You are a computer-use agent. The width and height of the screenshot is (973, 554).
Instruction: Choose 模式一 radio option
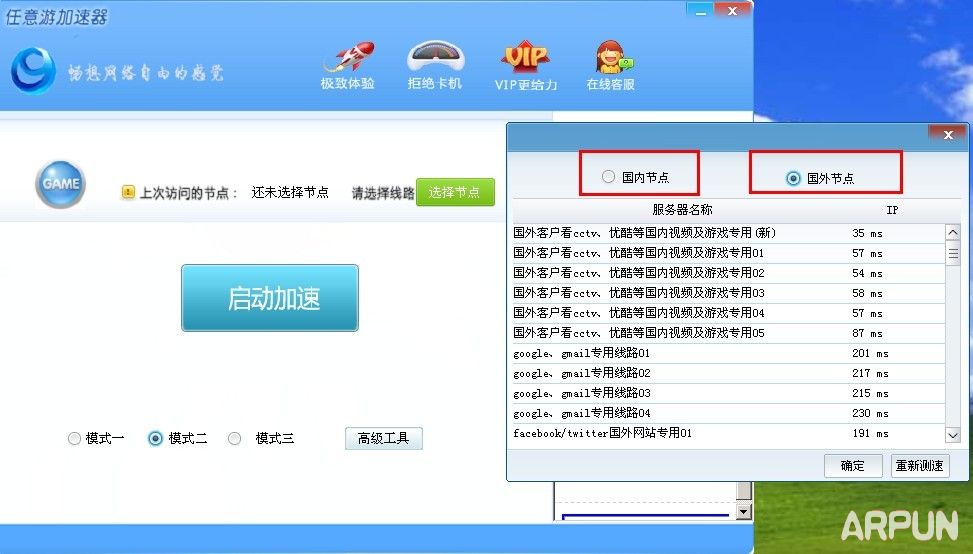[x=74, y=438]
